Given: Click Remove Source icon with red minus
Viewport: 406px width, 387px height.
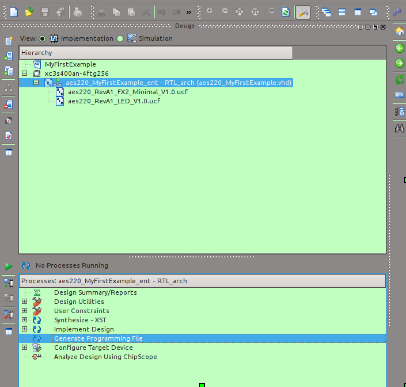Looking at the screenshot, I should (9, 104).
